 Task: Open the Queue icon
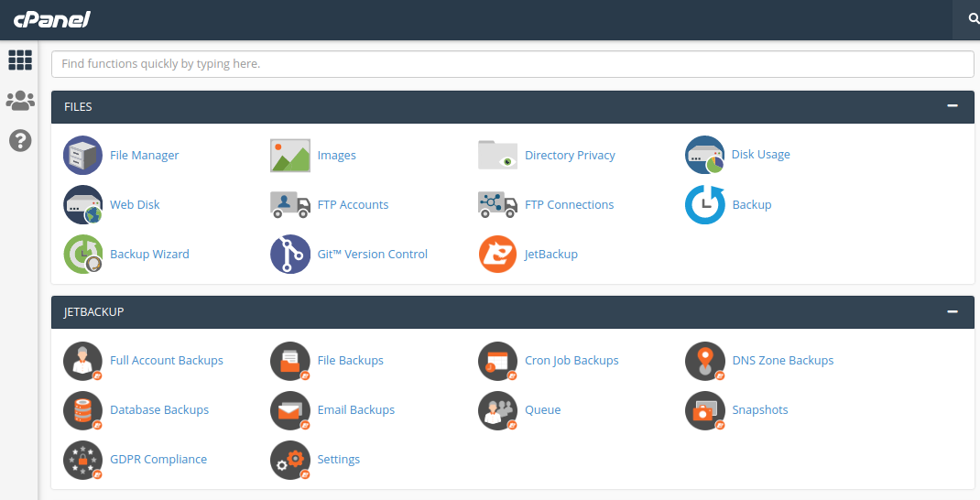497,410
